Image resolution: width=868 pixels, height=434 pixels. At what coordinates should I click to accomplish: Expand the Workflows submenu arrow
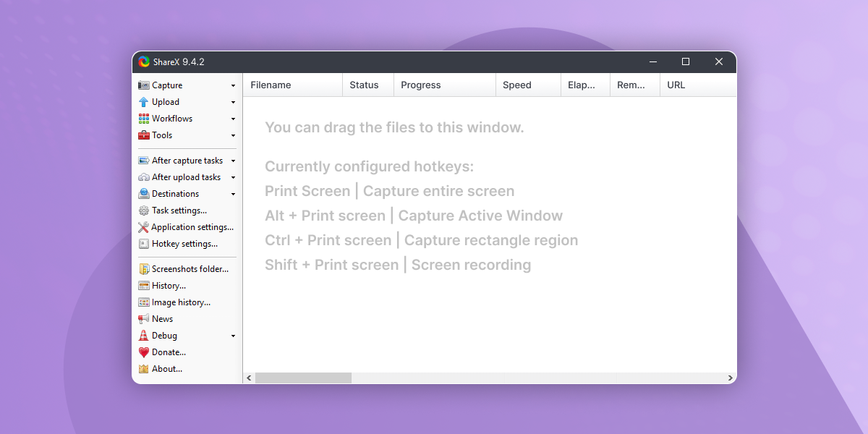233,119
